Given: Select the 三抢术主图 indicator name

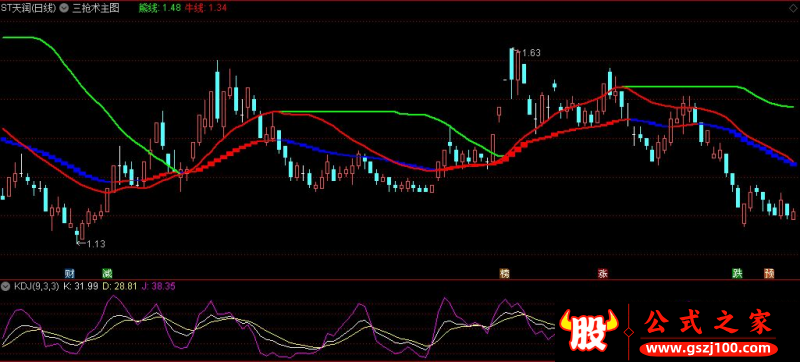Looking at the screenshot, I should pos(96,8).
